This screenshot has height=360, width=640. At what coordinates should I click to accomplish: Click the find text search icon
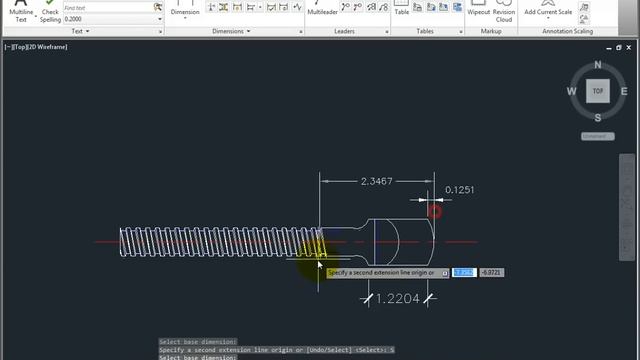point(158,7)
